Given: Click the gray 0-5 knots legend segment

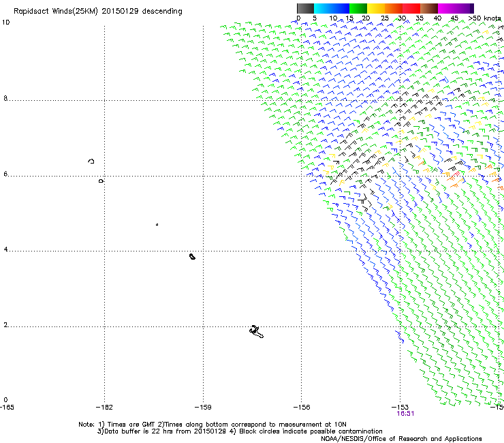Looking at the screenshot, I should pyautogui.click(x=305, y=8).
